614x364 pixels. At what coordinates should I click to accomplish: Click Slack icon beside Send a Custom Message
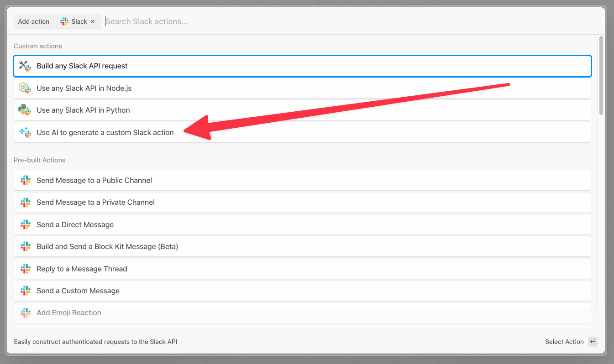pyautogui.click(x=26, y=291)
